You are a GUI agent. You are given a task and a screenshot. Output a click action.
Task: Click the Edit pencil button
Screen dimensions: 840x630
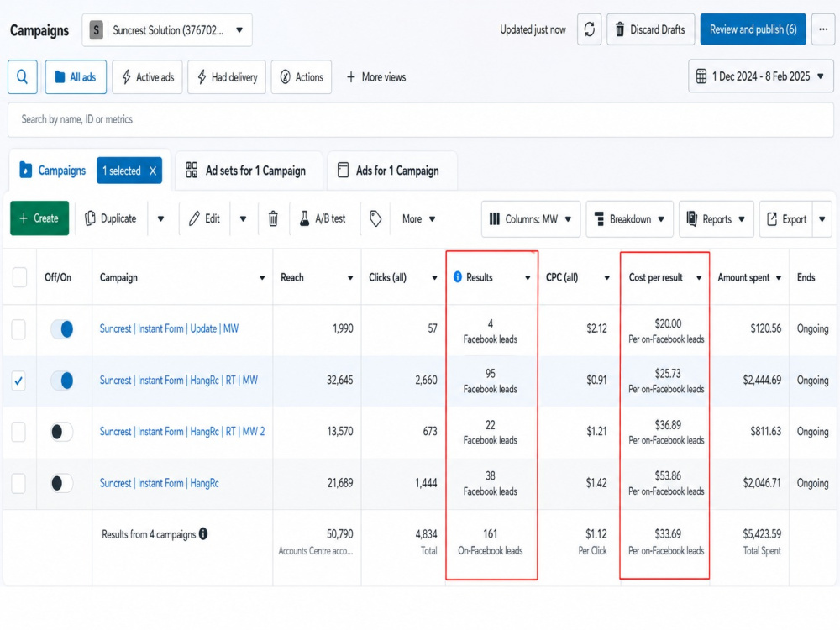point(205,218)
